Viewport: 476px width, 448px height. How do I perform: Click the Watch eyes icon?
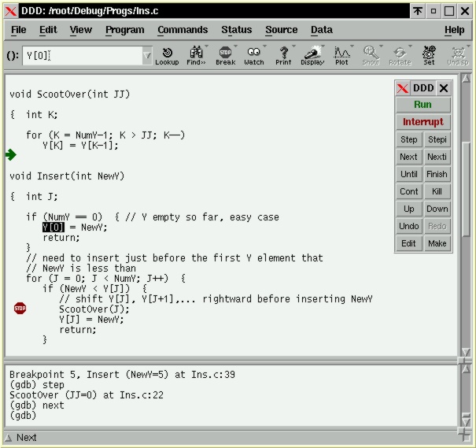[x=254, y=55]
